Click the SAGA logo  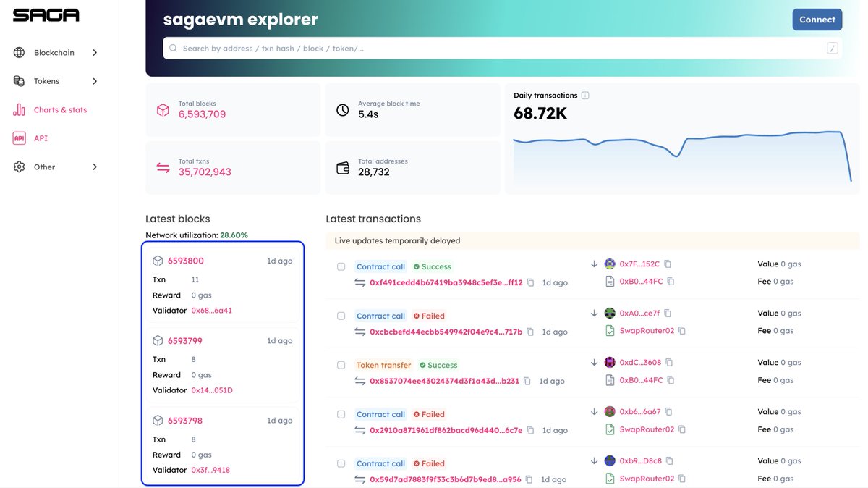click(46, 15)
